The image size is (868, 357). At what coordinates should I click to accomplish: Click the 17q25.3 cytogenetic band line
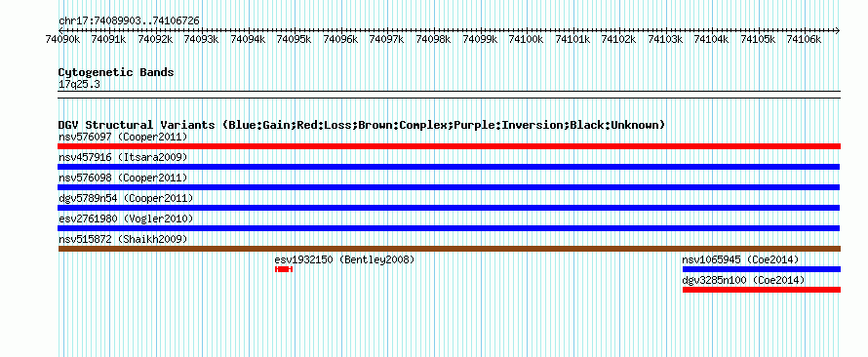click(449, 95)
